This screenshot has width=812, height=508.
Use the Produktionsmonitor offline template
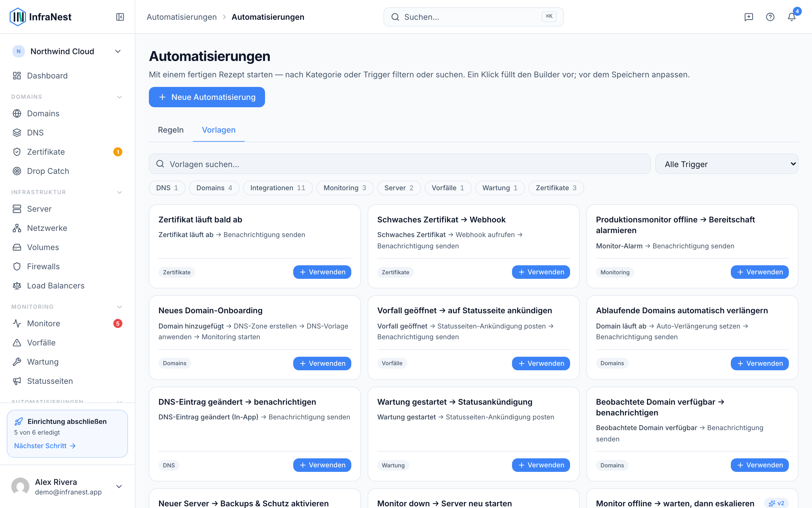[x=760, y=272]
